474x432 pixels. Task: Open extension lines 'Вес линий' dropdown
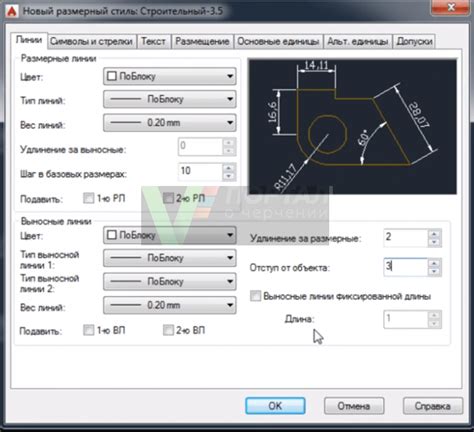click(x=170, y=305)
